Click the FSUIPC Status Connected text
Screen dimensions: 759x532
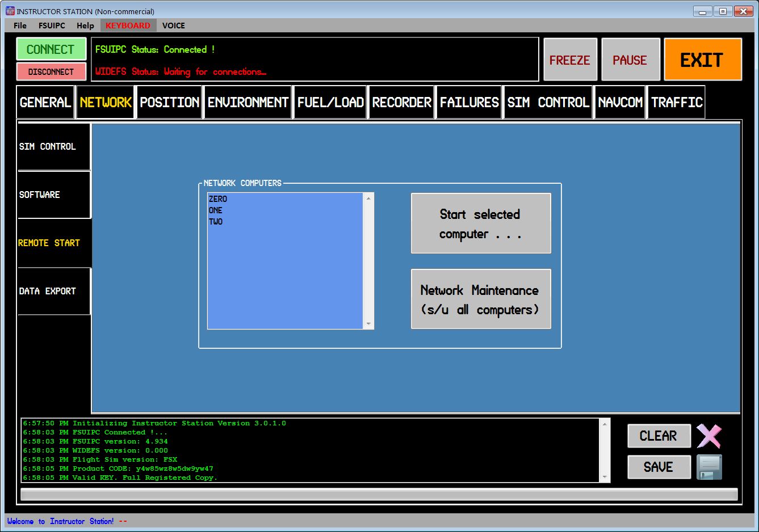[155, 49]
